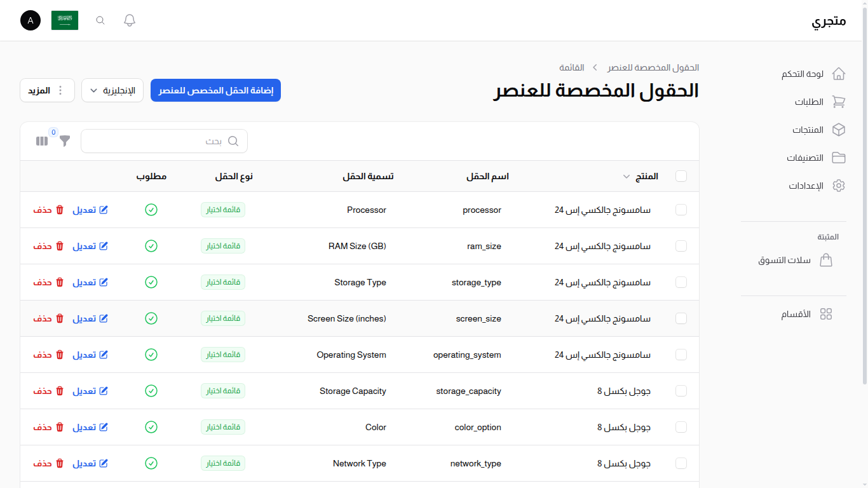This screenshot has height=488, width=868.
Task: Open the الأقسام sections icon
Action: click(826, 313)
